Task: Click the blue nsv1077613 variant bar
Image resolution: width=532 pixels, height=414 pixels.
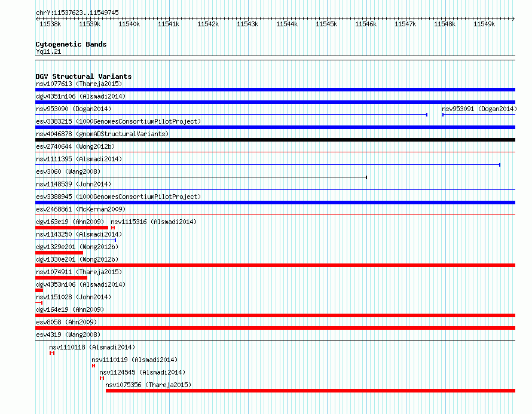Action: [x=275, y=90]
